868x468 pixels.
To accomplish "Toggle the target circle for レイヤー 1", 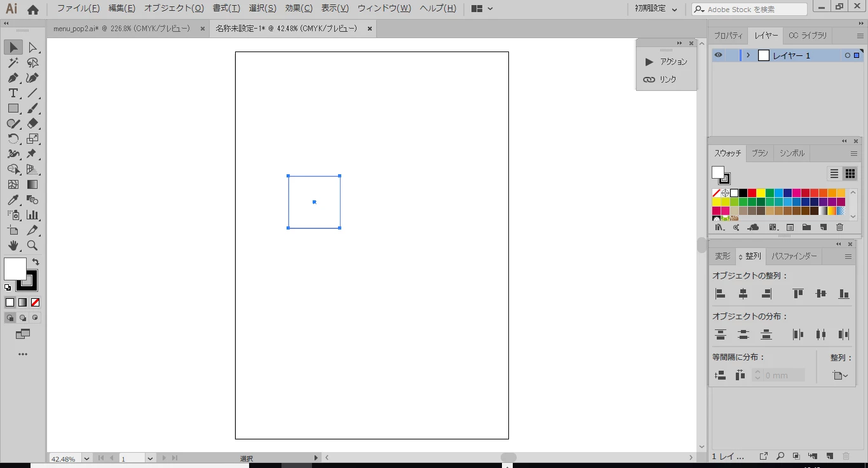I will click(x=848, y=55).
